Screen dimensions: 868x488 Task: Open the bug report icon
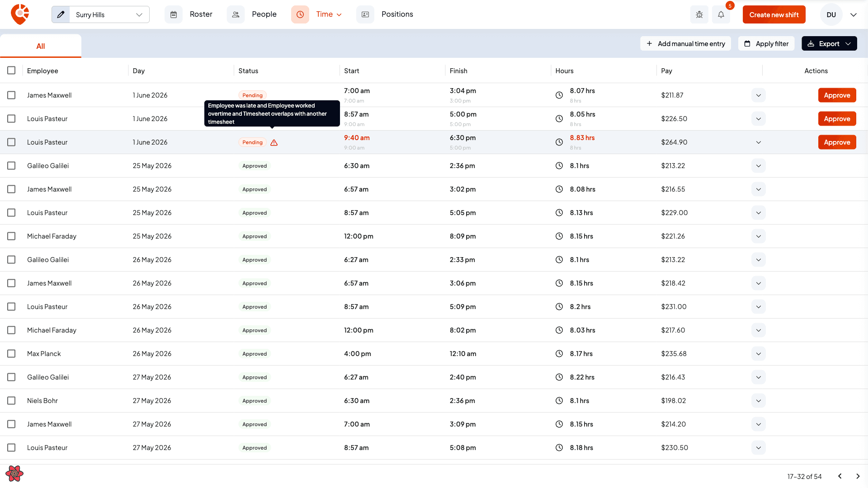point(699,14)
